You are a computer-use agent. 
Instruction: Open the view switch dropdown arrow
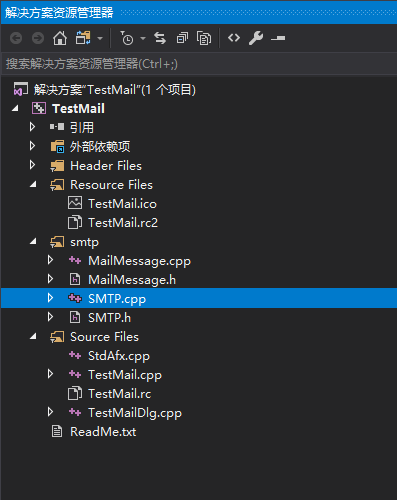click(x=100, y=38)
